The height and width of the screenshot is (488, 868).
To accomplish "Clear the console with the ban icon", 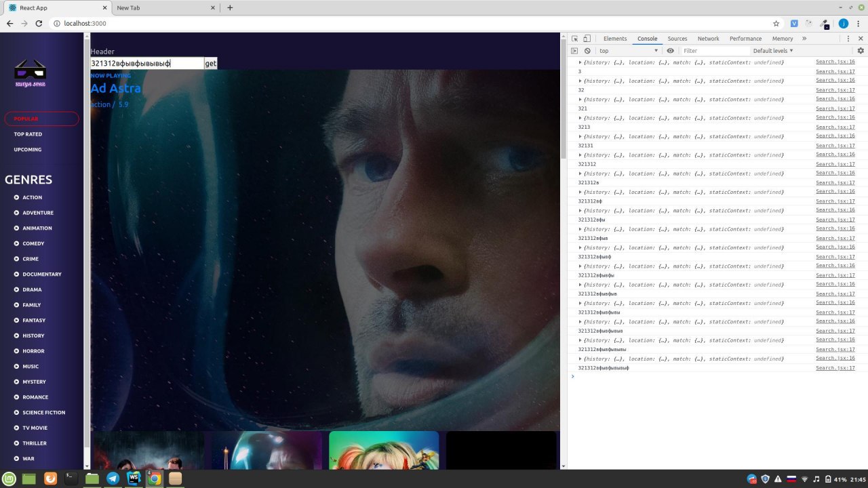I will pos(587,51).
